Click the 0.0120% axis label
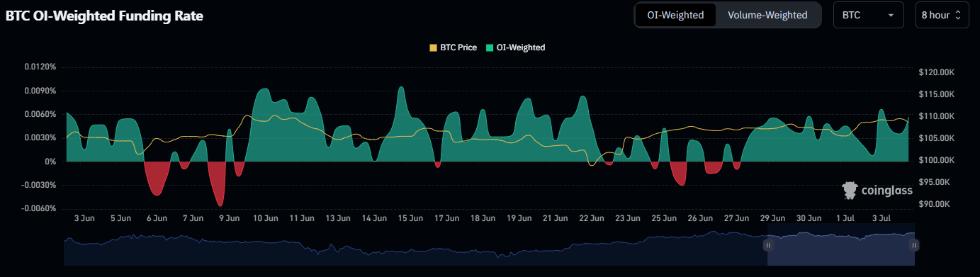This screenshot has width=980, height=277. tap(40, 67)
